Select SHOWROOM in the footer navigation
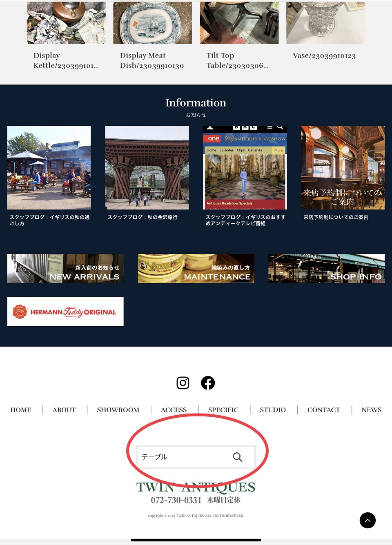 pyautogui.click(x=118, y=410)
